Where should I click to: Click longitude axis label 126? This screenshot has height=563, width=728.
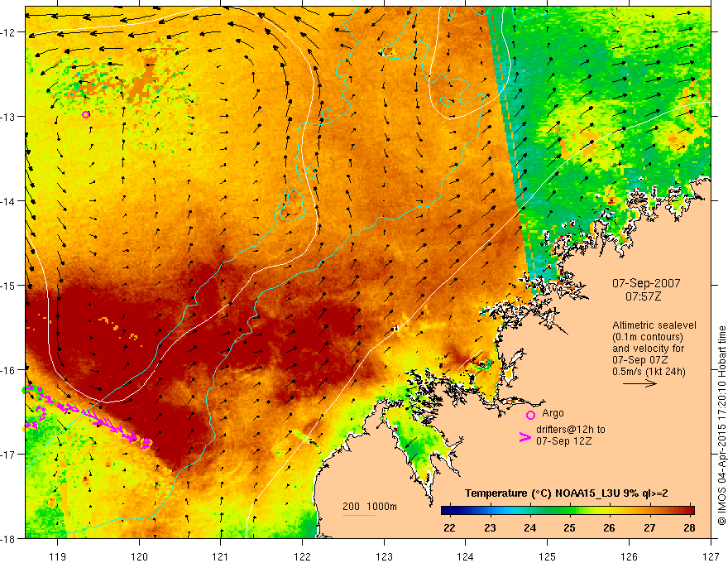click(x=629, y=556)
